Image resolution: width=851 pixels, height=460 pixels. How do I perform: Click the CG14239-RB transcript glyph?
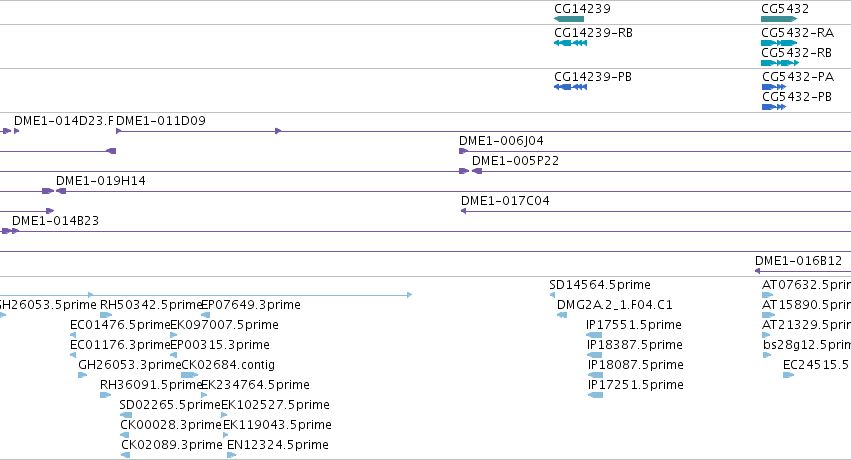(570, 43)
